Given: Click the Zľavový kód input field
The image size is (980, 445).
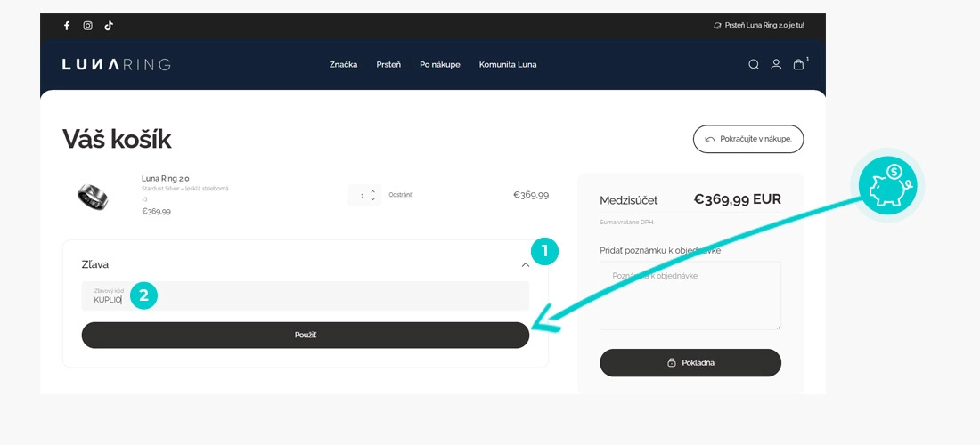Looking at the screenshot, I should coord(305,295).
